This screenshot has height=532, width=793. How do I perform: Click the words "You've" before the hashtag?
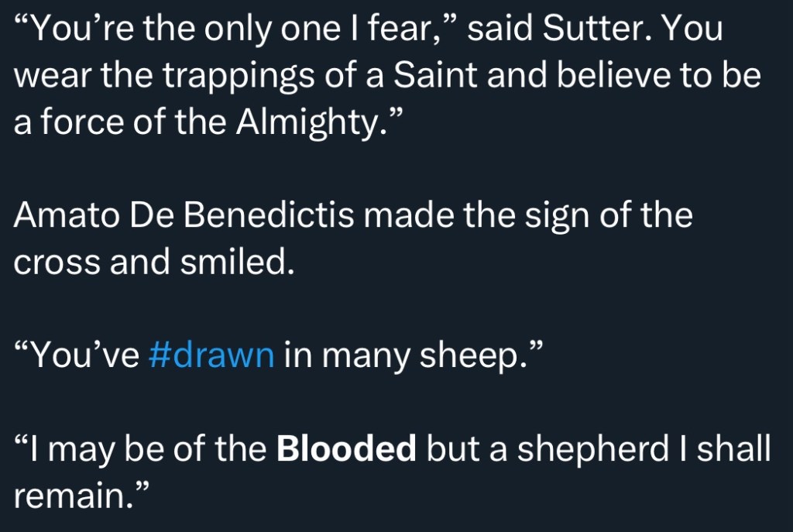point(81,355)
